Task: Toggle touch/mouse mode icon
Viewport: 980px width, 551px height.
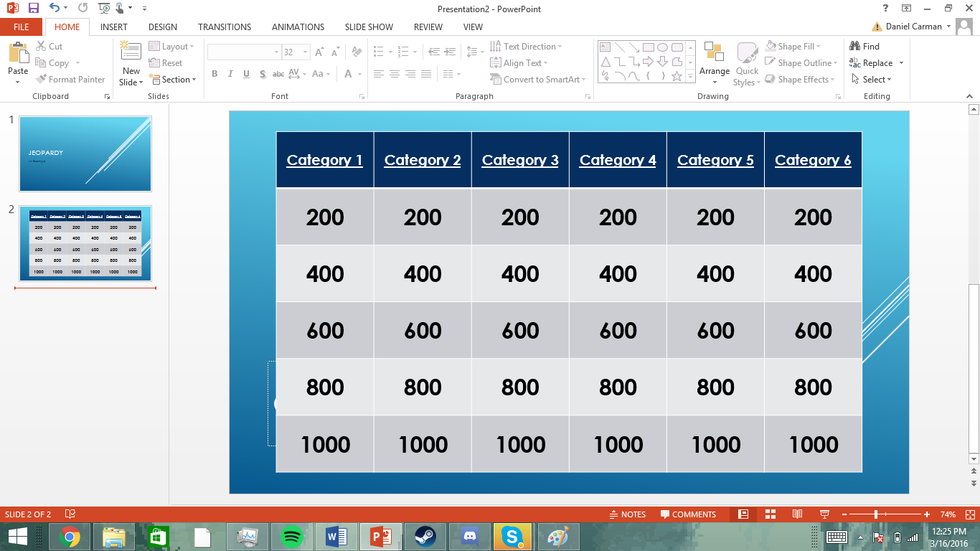Action: [x=119, y=9]
